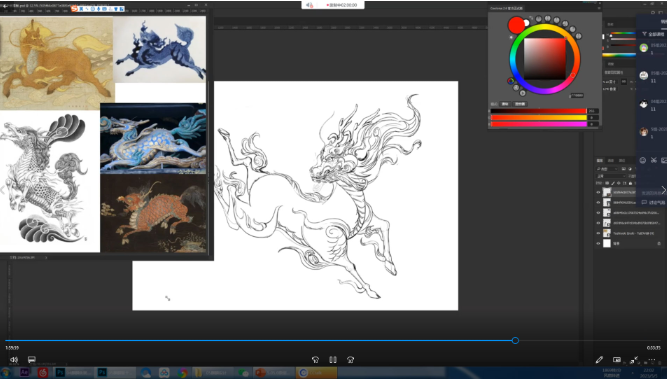Open the Adobe After Effects taskbar icon
Image resolution: width=667 pixels, height=379 pixels.
24,373
